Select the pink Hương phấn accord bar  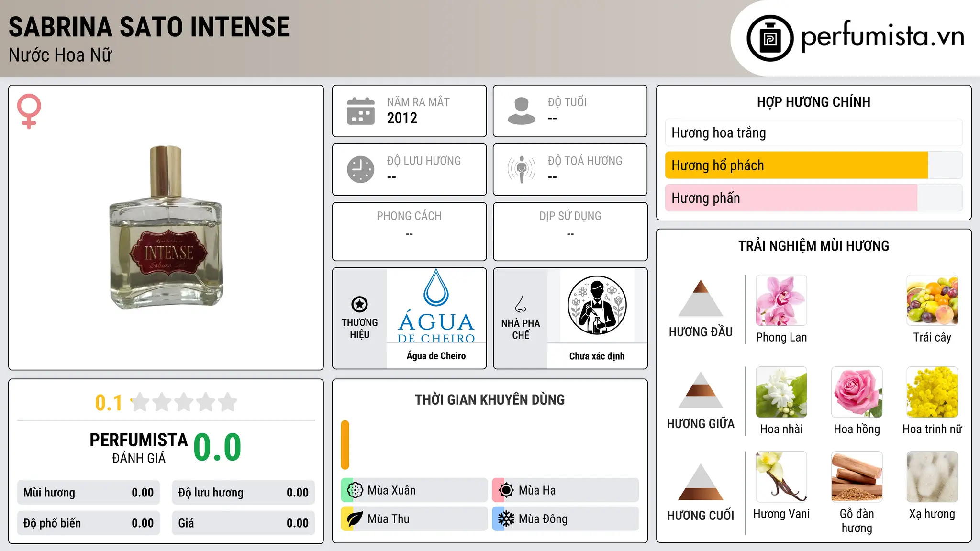[813, 198]
